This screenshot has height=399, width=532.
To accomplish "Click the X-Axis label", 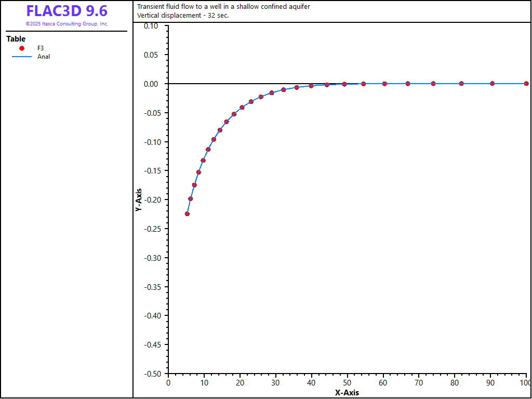I will [347, 393].
